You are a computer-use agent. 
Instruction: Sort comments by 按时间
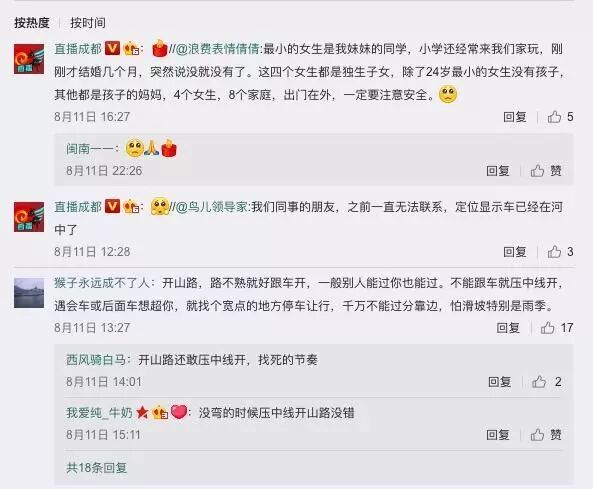tap(88, 23)
